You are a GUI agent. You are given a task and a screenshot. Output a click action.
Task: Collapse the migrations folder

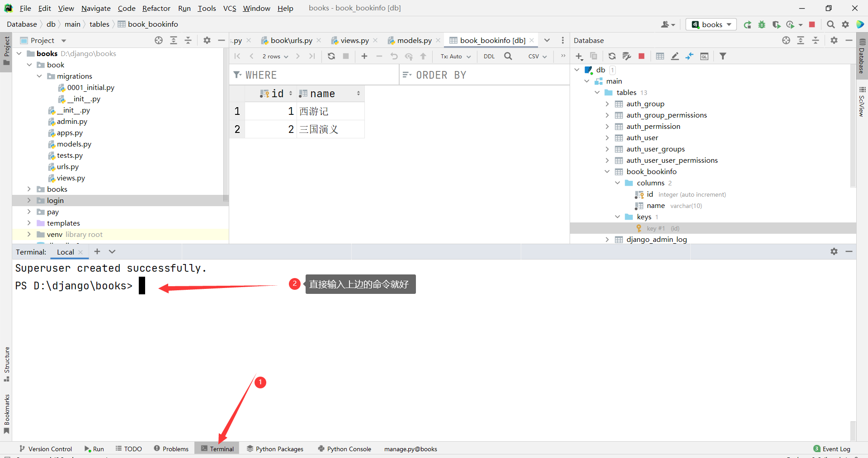(x=39, y=76)
